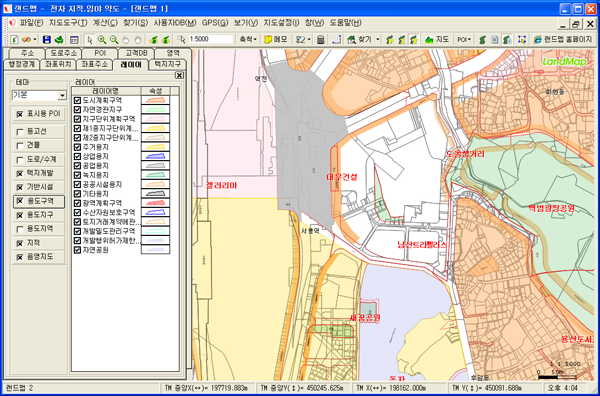Open the table window icon
The width and height of the screenshot is (600, 396).
point(74,39)
